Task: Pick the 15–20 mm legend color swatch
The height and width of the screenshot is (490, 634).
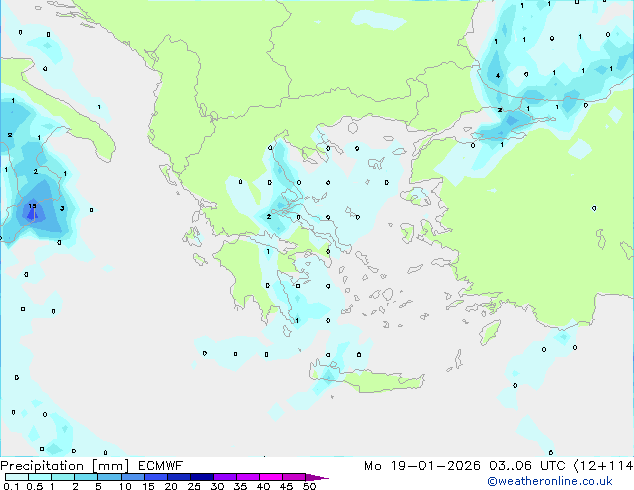Action: [x=155, y=477]
